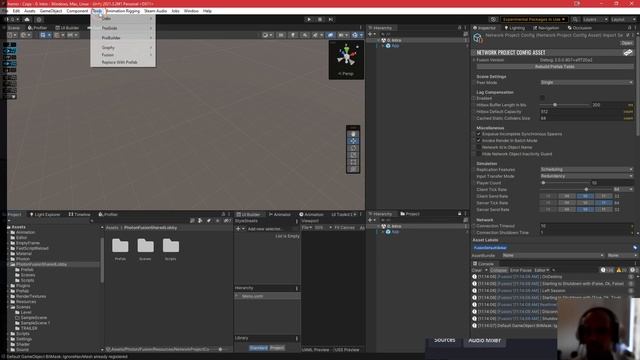640x360 pixels.
Task: Expand the App object in upper Hierarchy
Action: (383, 46)
